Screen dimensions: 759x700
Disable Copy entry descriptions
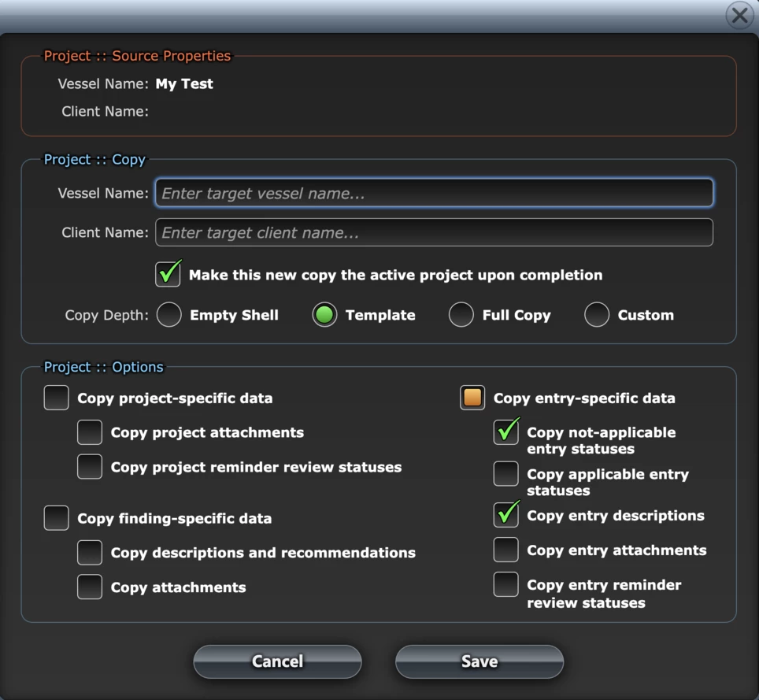(506, 516)
